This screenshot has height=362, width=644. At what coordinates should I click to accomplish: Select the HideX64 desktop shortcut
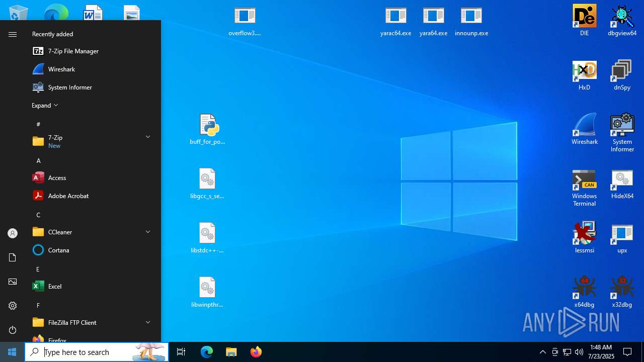pos(622,184)
